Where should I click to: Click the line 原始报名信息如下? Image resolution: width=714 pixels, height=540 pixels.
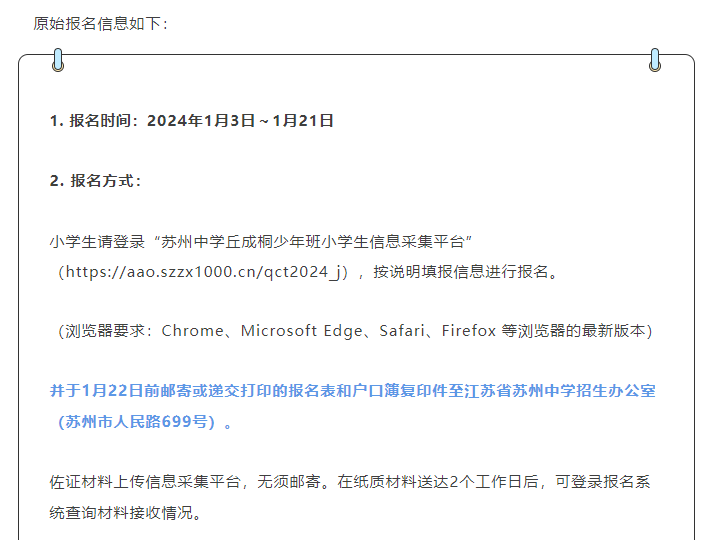[x=101, y=24]
